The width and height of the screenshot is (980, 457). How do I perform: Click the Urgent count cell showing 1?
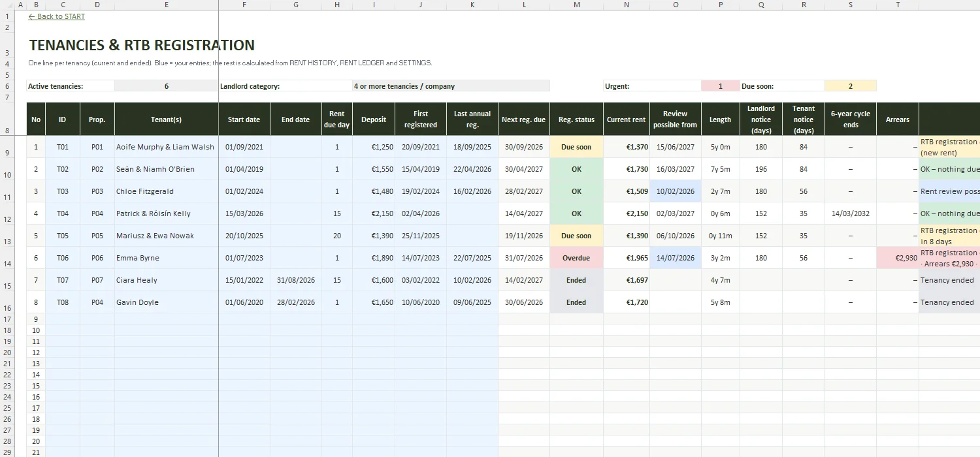point(720,86)
